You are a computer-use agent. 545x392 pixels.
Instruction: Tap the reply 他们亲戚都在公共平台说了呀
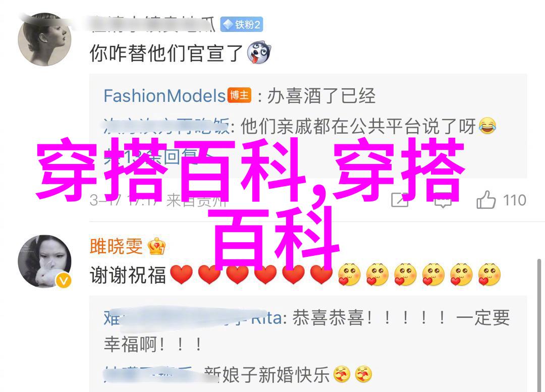point(358,126)
